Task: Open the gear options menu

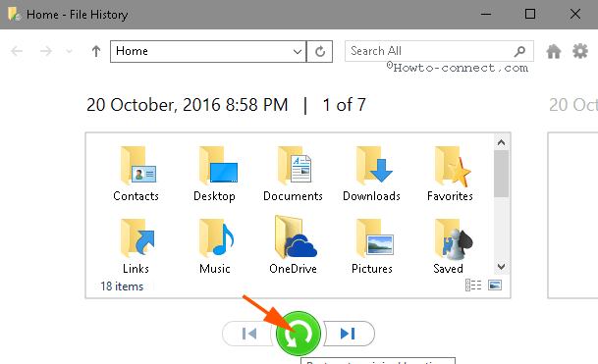Action: [580, 51]
